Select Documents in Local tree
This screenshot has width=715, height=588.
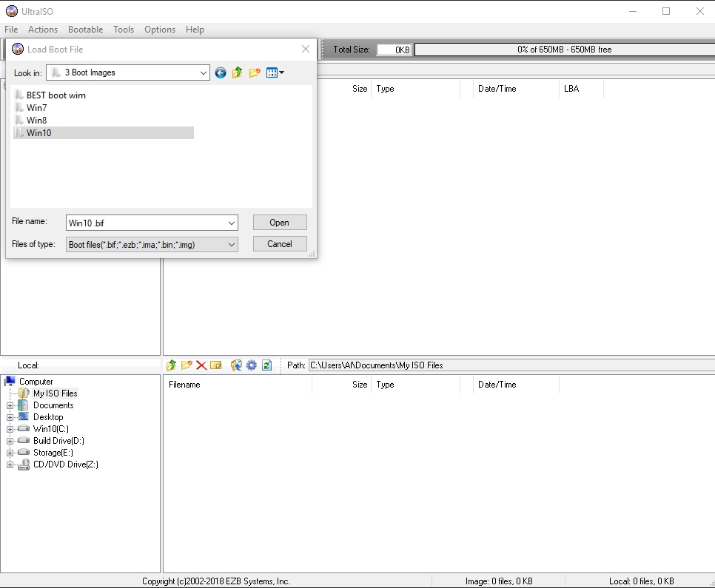coord(53,405)
